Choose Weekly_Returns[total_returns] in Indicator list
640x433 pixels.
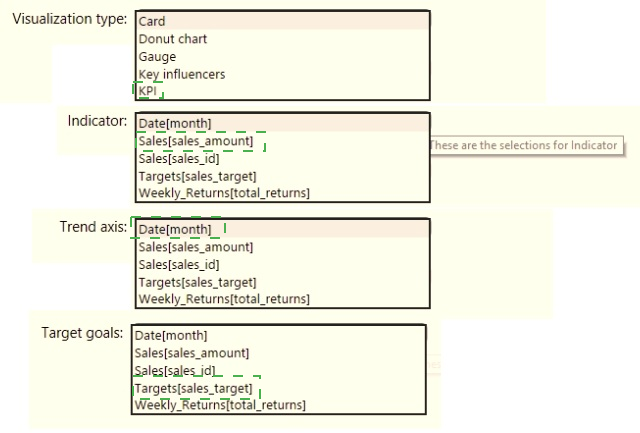coord(223,193)
